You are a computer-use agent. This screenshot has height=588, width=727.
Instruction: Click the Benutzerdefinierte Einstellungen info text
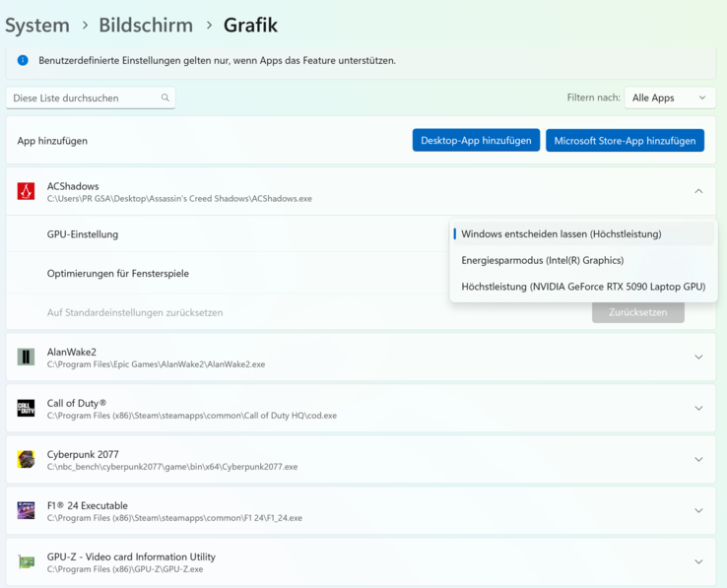(x=217, y=60)
